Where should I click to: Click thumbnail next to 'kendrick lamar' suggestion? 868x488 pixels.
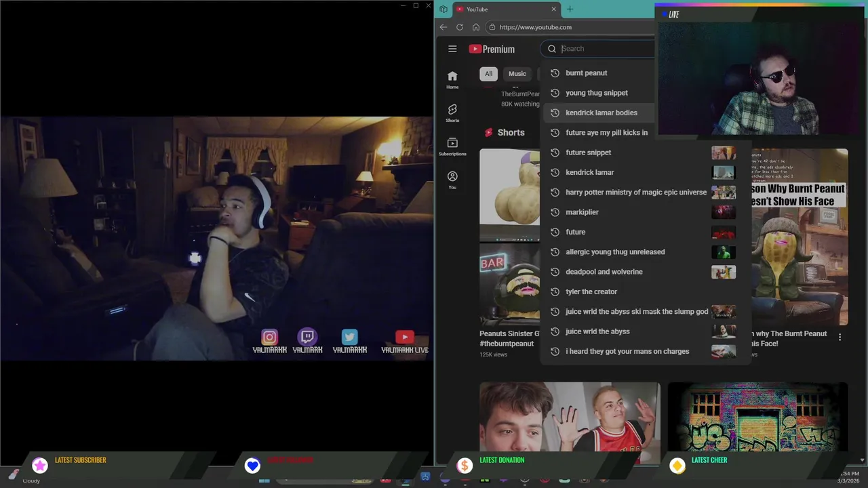(724, 172)
